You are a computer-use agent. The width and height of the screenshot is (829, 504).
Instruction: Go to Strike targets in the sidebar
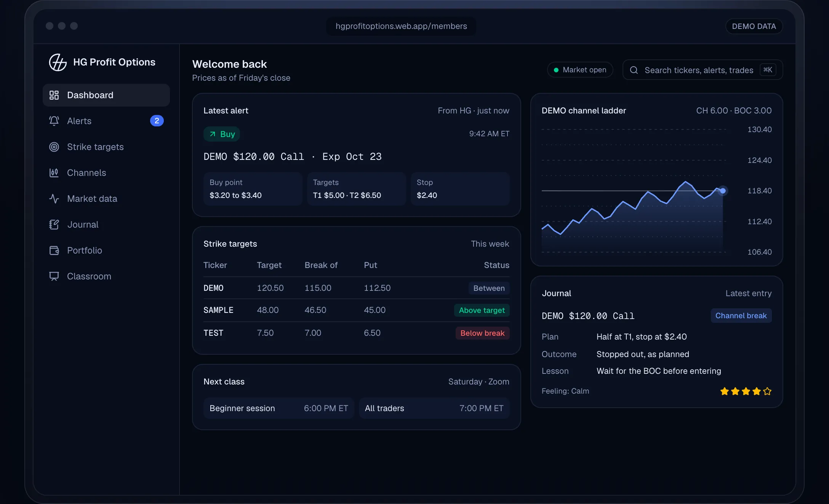(x=106, y=147)
